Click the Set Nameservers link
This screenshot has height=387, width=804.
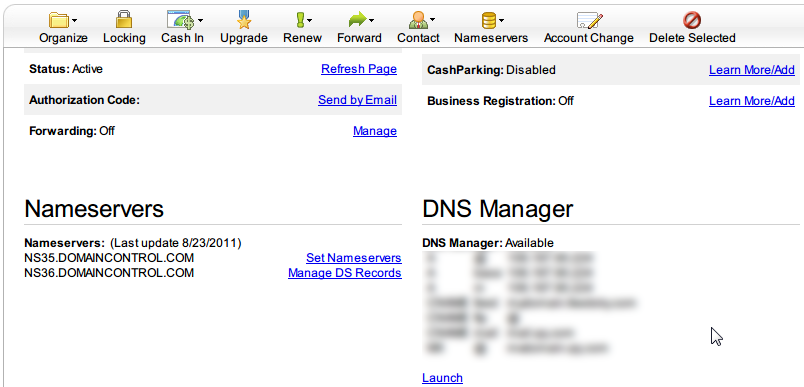tap(354, 257)
